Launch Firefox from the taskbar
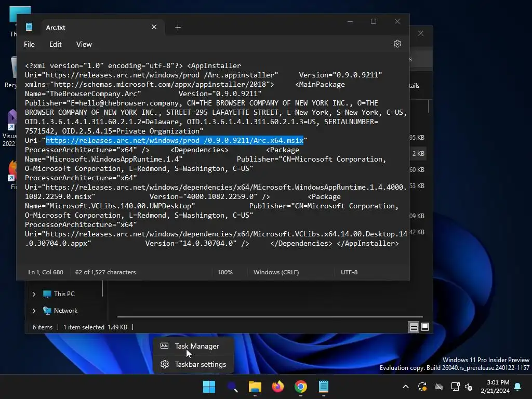532x399 pixels. tap(278, 387)
